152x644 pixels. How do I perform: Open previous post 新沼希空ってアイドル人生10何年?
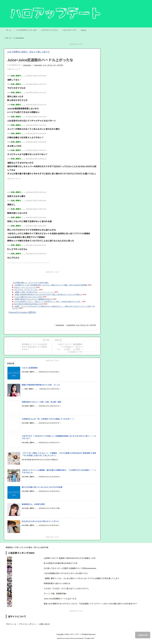(34, 347)
